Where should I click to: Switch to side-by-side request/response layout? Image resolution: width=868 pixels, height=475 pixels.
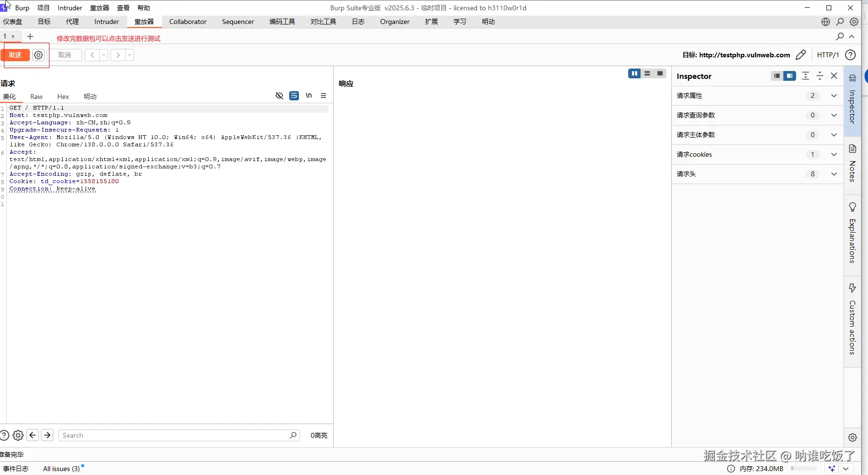pos(635,73)
